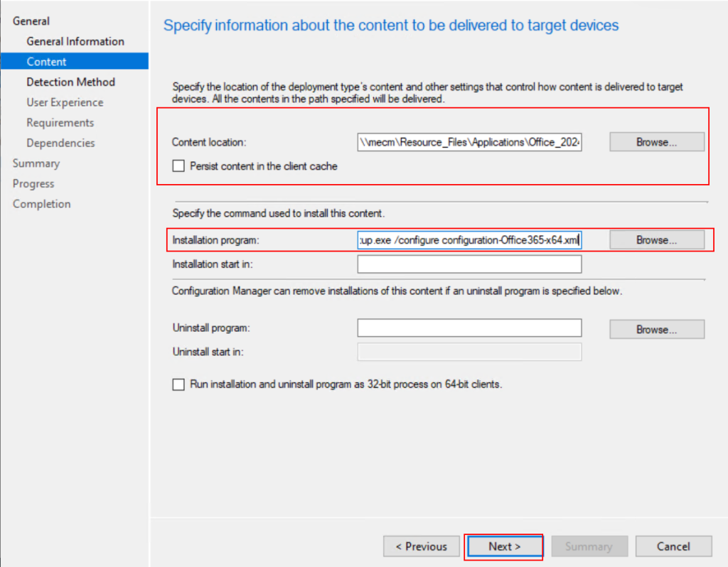
Task: Check Run installation as 32-bit process option
Action: pos(178,384)
